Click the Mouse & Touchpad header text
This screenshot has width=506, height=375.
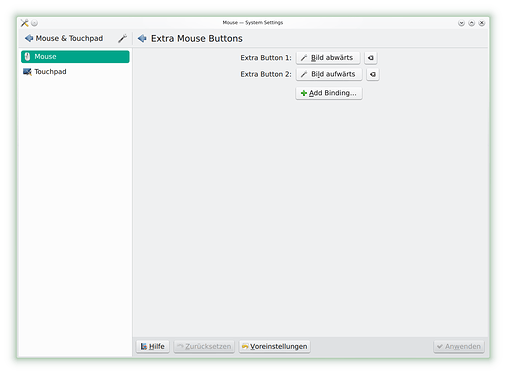69,38
